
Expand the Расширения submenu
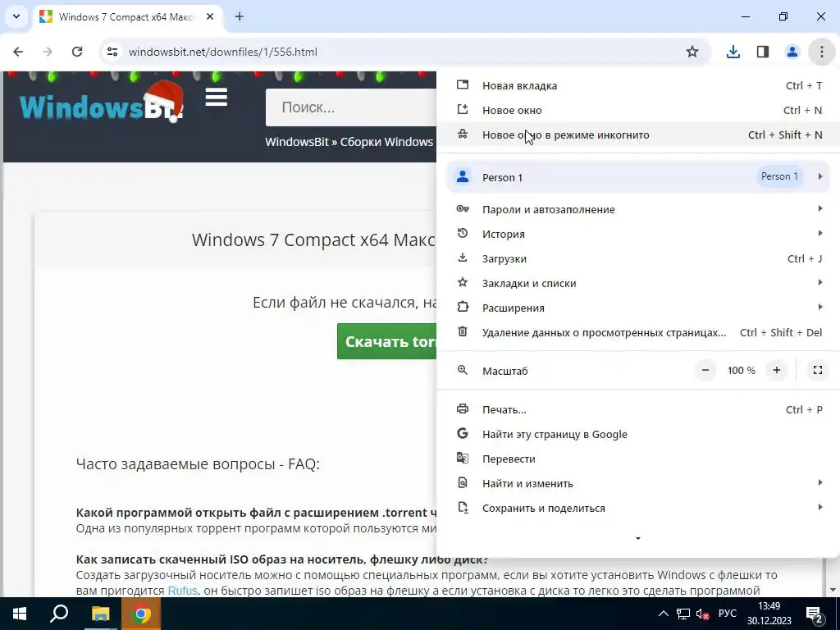point(638,308)
